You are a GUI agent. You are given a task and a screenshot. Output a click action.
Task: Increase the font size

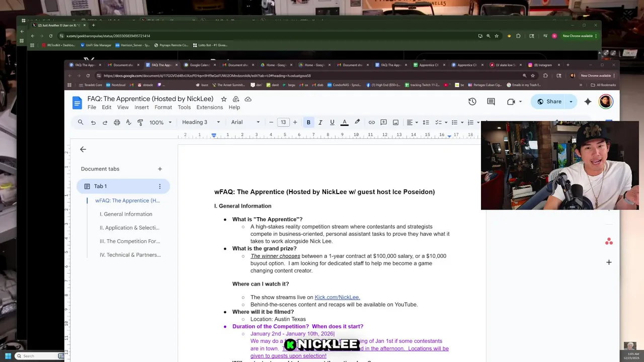point(295,122)
